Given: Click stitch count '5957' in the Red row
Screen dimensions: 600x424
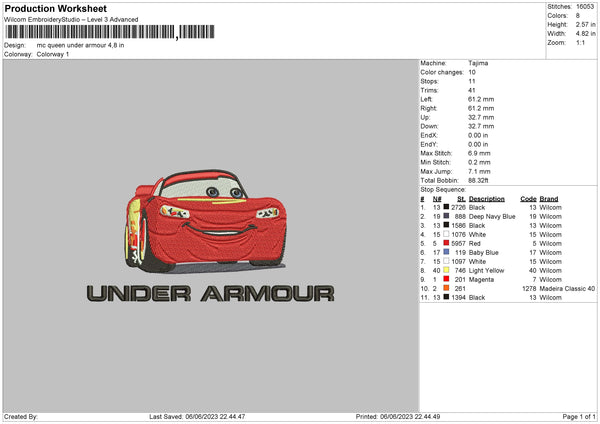Looking at the screenshot, I should pyautogui.click(x=458, y=243).
